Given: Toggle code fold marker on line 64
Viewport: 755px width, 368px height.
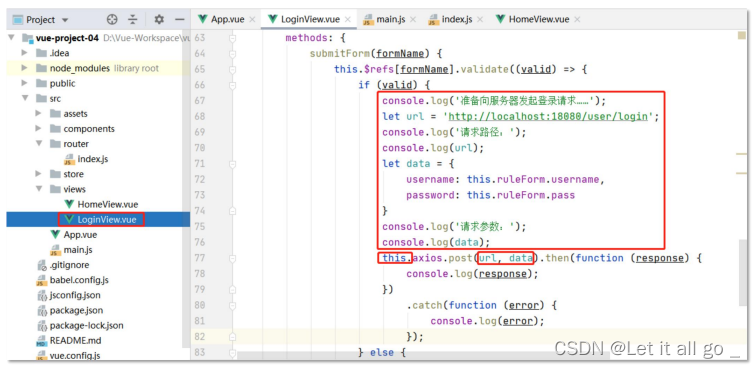Looking at the screenshot, I should (x=233, y=53).
